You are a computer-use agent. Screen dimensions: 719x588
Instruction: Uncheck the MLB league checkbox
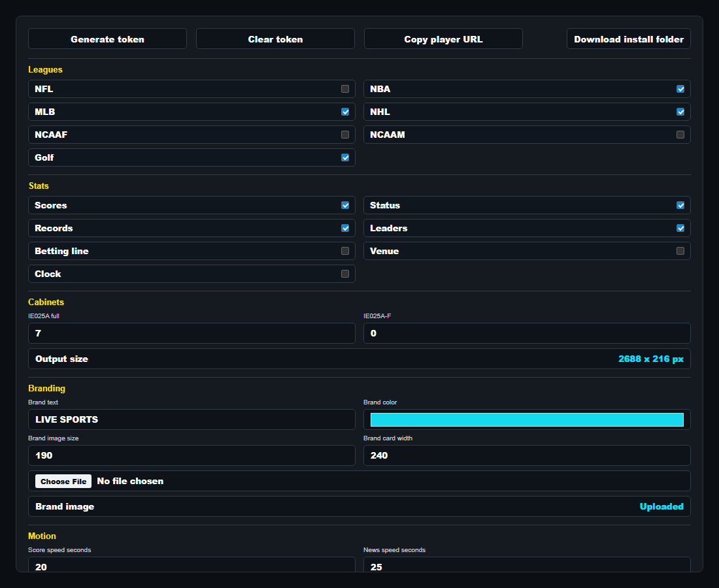(x=345, y=112)
